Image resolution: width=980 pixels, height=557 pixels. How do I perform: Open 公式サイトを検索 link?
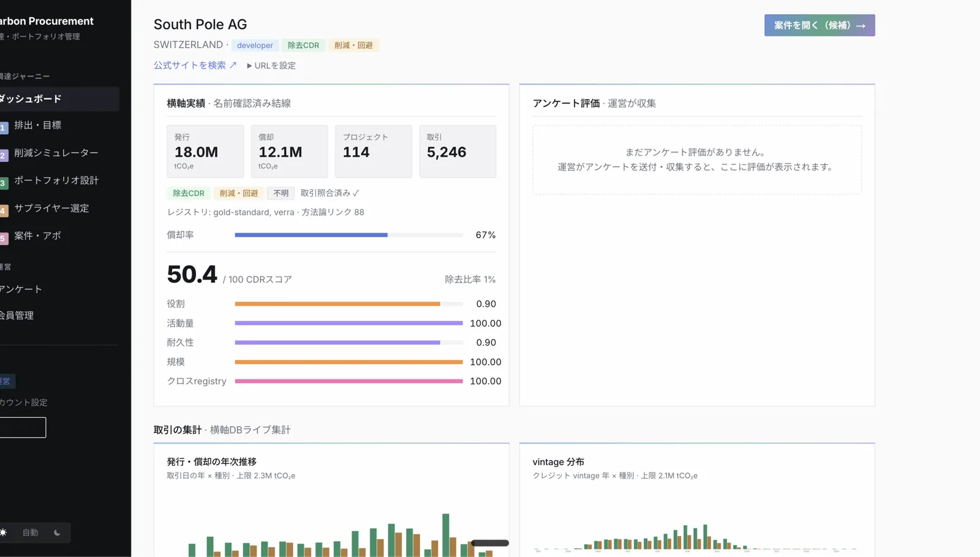point(195,65)
